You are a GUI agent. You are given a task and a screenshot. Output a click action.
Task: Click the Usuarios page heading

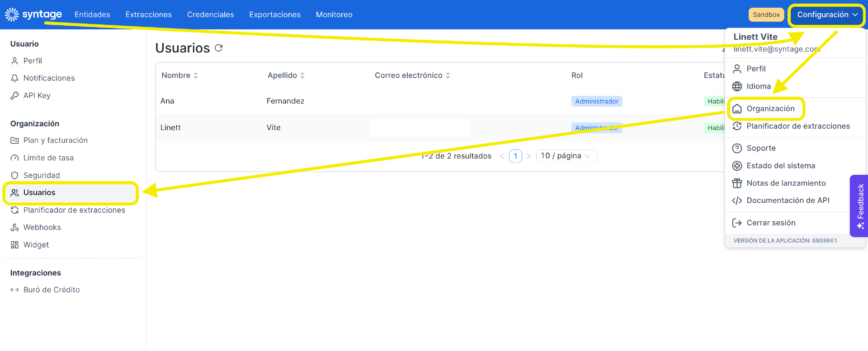[183, 48]
